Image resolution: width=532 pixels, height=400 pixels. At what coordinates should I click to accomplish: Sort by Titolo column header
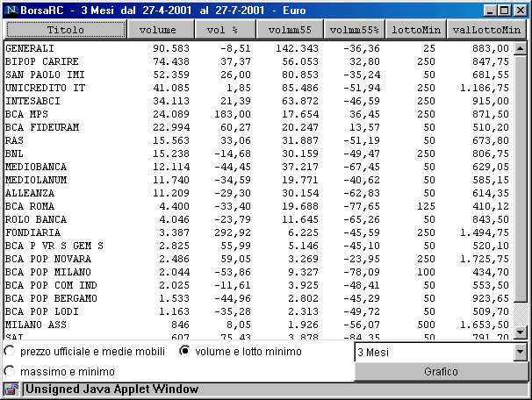66,30
